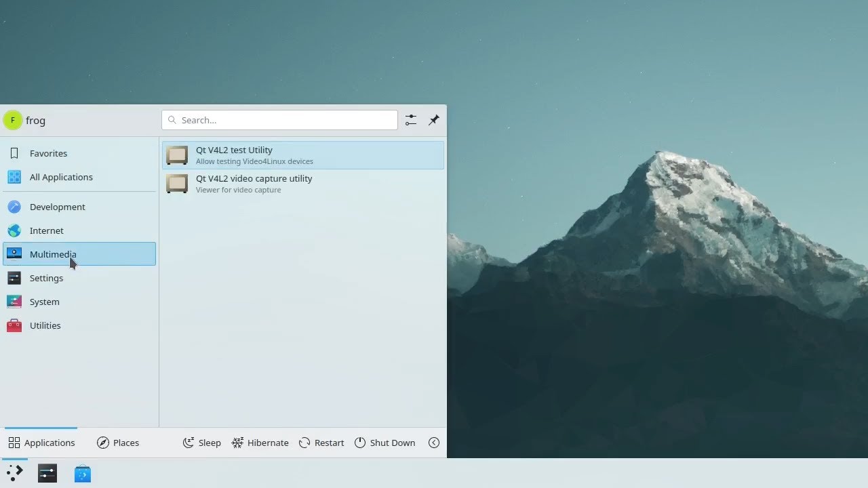
Task: Click the Restart button
Action: click(x=321, y=443)
